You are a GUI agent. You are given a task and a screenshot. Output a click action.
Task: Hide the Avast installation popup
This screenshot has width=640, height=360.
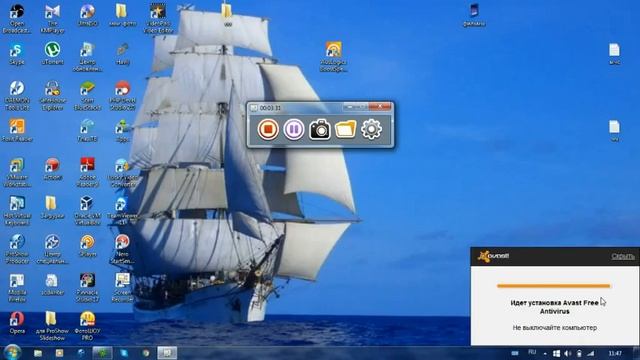[x=623, y=256]
